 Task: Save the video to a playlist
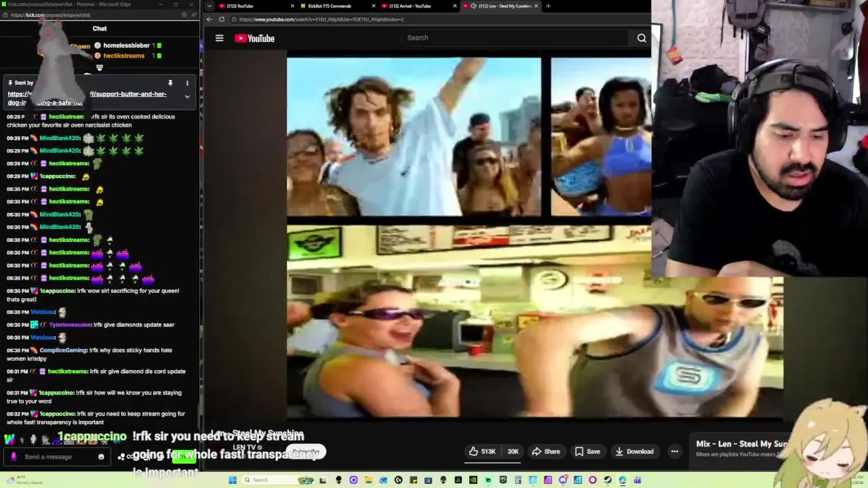pos(587,451)
